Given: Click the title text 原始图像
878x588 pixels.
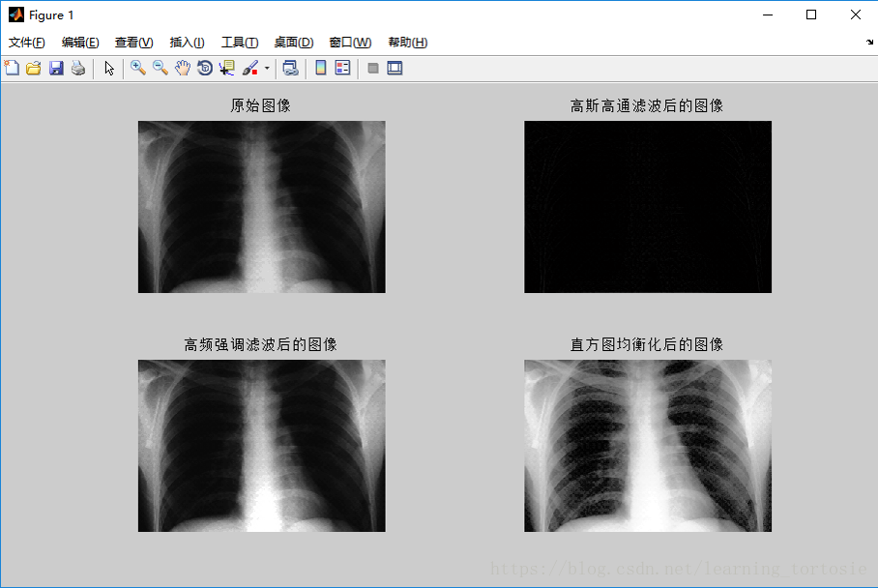Looking at the screenshot, I should (x=261, y=105).
